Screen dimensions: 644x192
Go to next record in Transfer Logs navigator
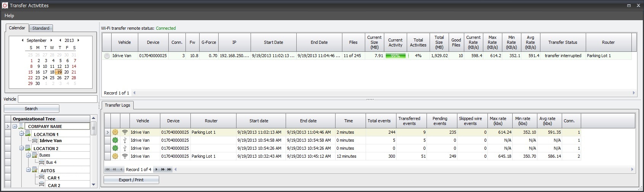(156, 170)
